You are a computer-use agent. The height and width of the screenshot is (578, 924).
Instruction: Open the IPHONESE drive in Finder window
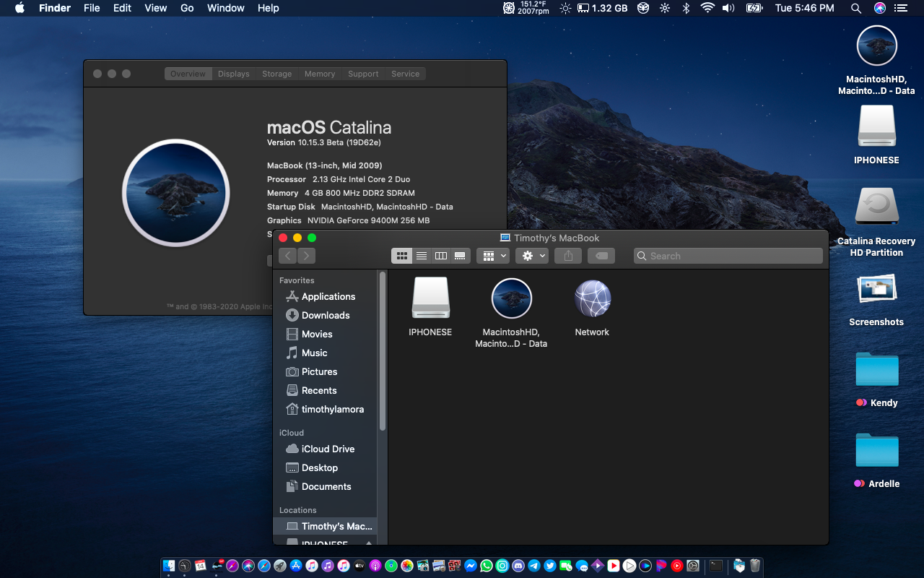click(x=430, y=299)
